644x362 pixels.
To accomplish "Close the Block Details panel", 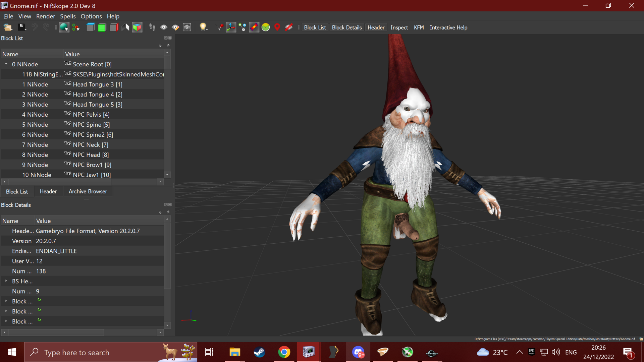I will (x=170, y=204).
